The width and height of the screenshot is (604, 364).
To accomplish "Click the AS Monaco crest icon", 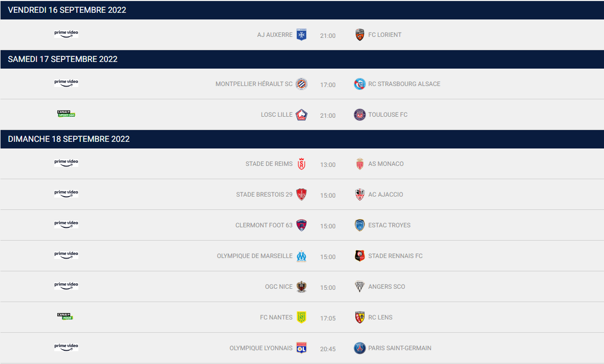I will tap(360, 164).
